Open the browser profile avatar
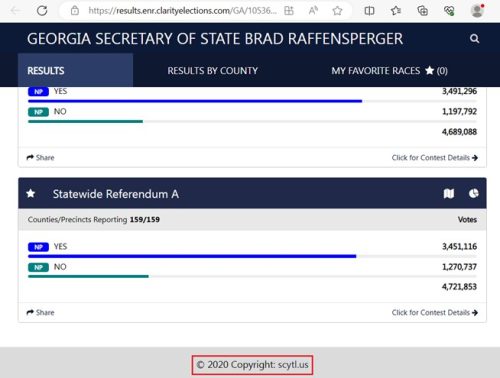500x378 pixels. coord(477,11)
